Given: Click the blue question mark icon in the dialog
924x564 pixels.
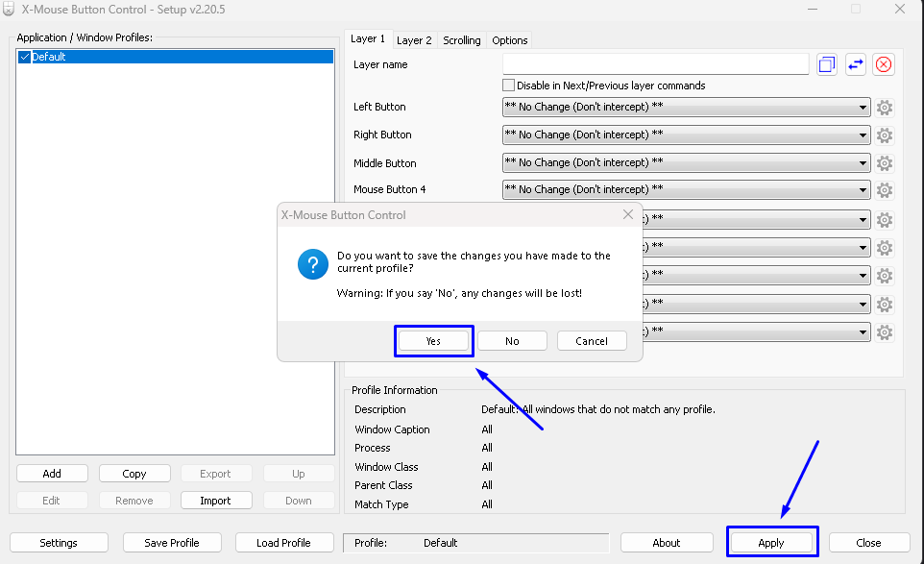Looking at the screenshot, I should [313, 264].
